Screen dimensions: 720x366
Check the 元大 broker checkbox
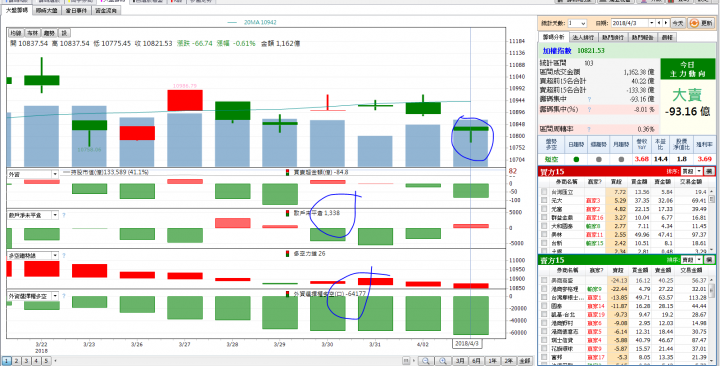(x=545, y=201)
